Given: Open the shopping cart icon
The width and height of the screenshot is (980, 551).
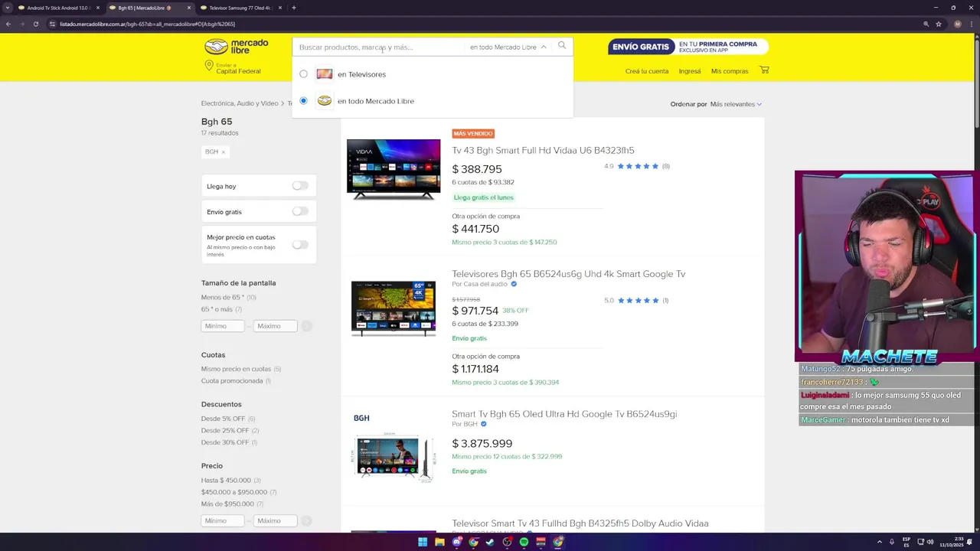Looking at the screenshot, I should (764, 70).
